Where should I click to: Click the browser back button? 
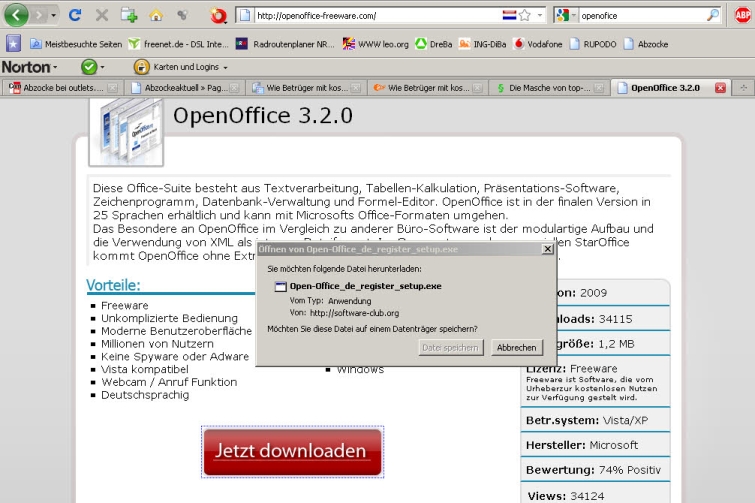click(18, 15)
